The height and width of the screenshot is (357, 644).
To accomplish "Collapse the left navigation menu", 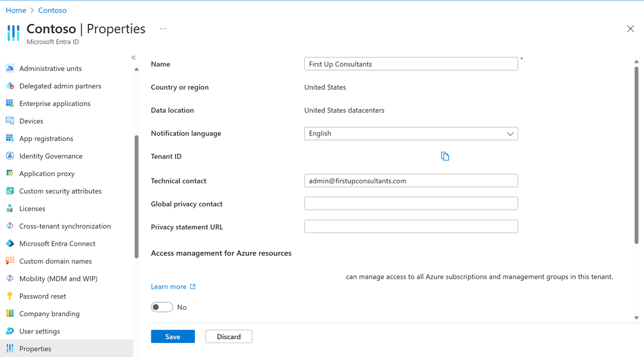I will click(134, 57).
